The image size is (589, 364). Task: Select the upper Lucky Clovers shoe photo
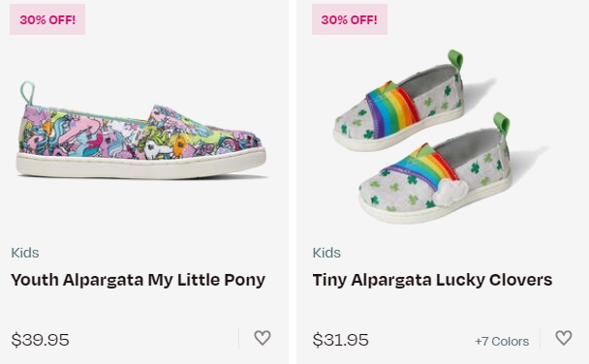click(x=398, y=102)
